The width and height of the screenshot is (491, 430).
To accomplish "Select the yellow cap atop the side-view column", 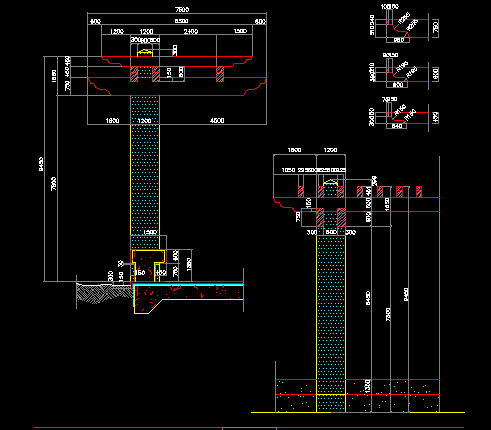I will click(x=330, y=183).
